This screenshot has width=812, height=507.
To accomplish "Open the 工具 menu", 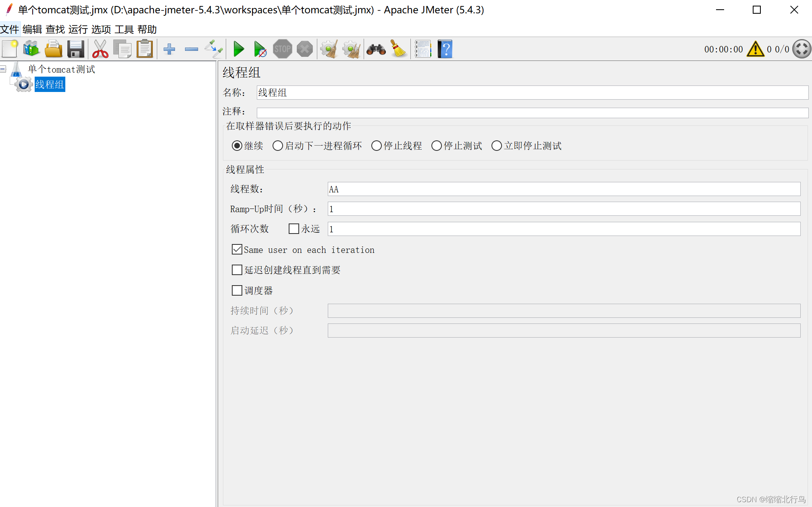I will [124, 29].
